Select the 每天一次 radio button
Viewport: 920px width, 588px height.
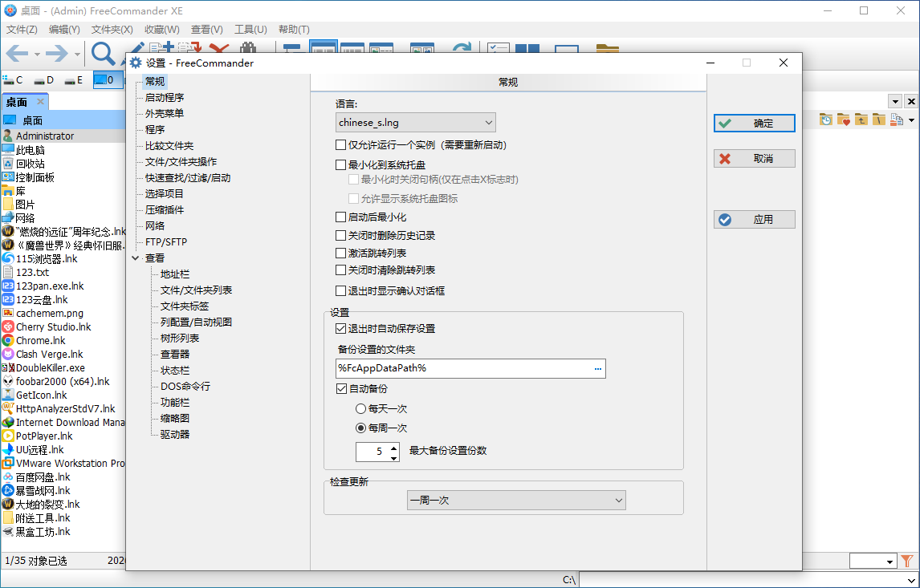pyautogui.click(x=360, y=408)
